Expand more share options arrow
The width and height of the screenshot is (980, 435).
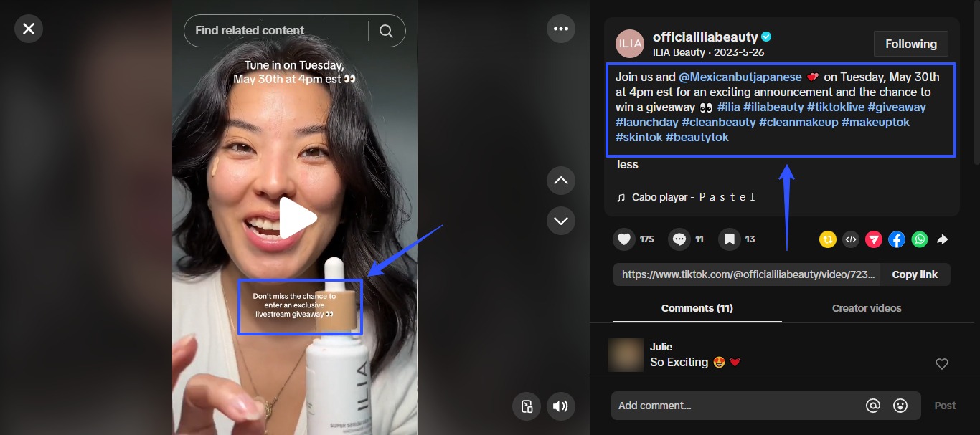(x=943, y=240)
